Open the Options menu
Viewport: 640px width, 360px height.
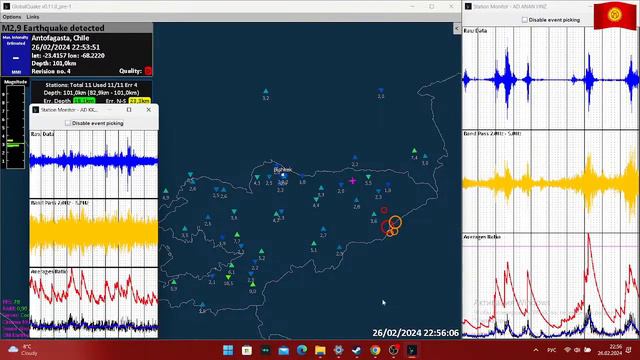(11, 17)
